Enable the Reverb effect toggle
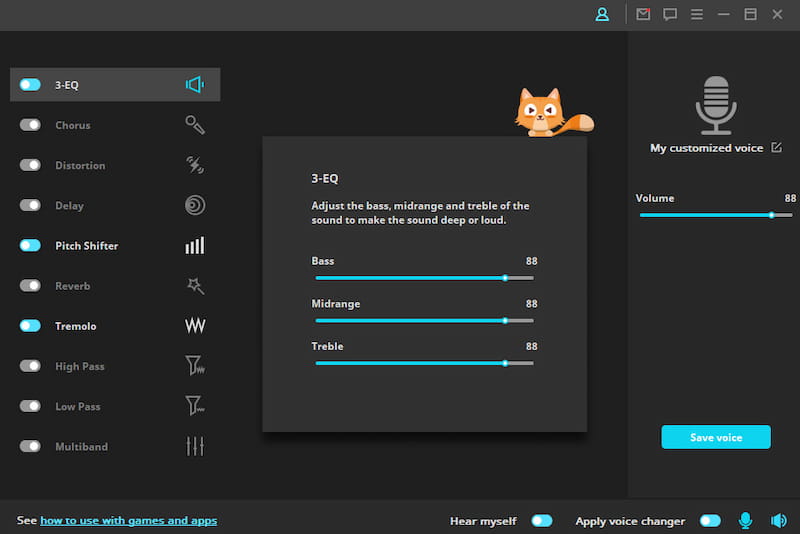The height and width of the screenshot is (534, 800). coord(30,286)
